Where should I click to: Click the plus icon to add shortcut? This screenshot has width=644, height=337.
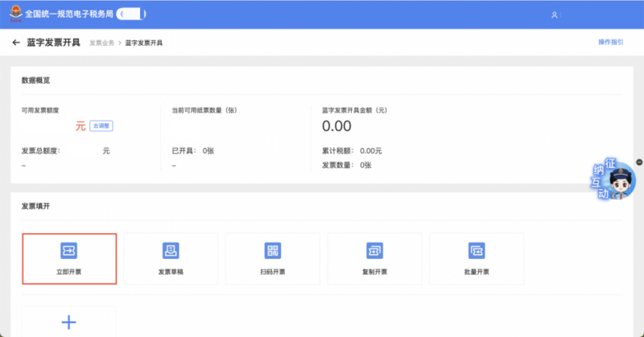(69, 323)
